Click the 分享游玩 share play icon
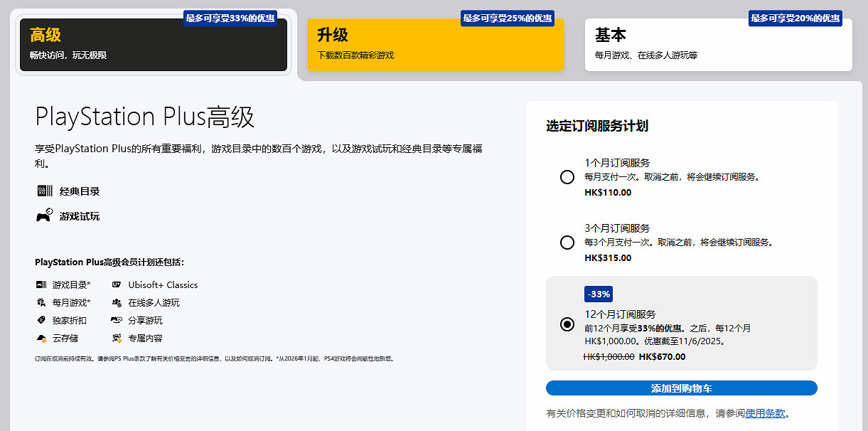 click(116, 319)
